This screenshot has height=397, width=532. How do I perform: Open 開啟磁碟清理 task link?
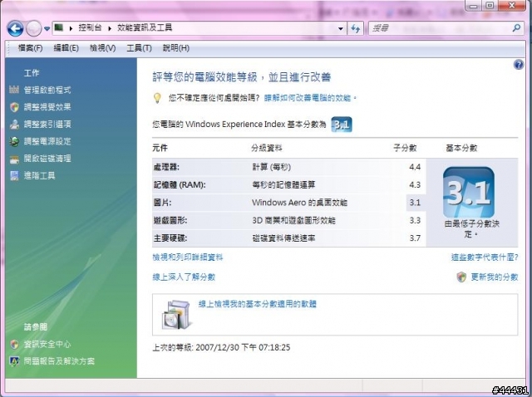tap(47, 159)
